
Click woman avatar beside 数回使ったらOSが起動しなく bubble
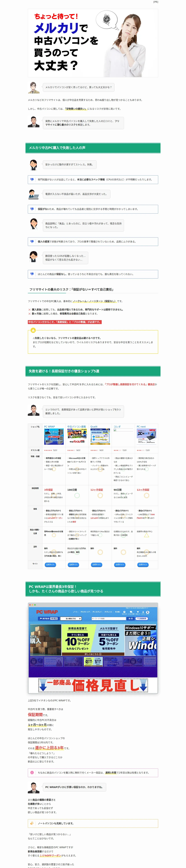pos(34,257)
